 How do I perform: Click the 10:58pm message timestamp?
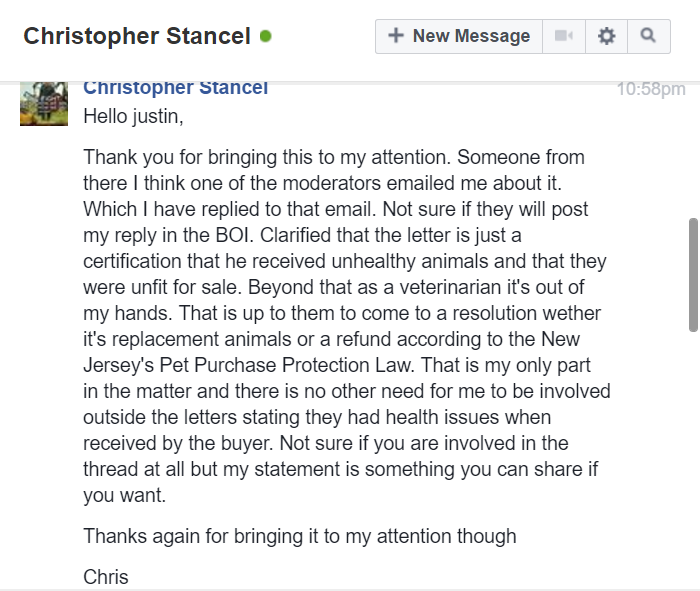(651, 89)
